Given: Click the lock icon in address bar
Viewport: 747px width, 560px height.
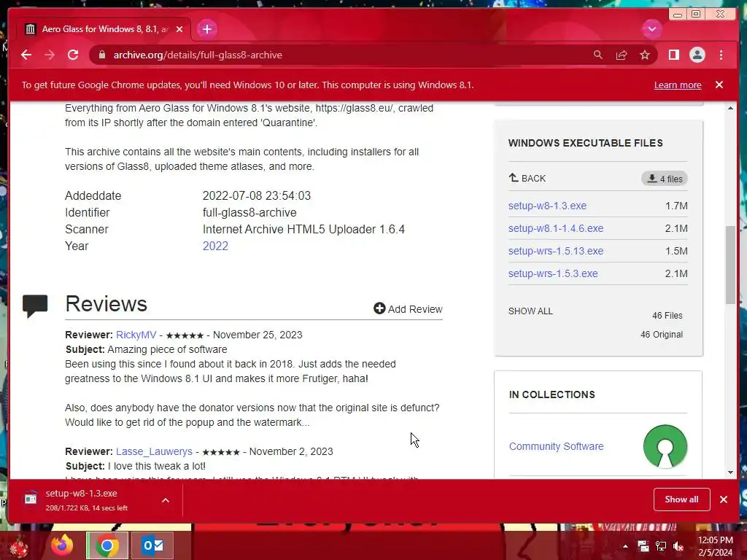Looking at the screenshot, I should point(101,55).
